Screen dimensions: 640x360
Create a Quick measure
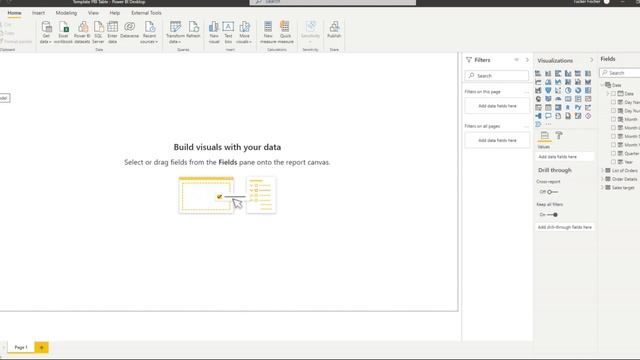tap(285, 33)
